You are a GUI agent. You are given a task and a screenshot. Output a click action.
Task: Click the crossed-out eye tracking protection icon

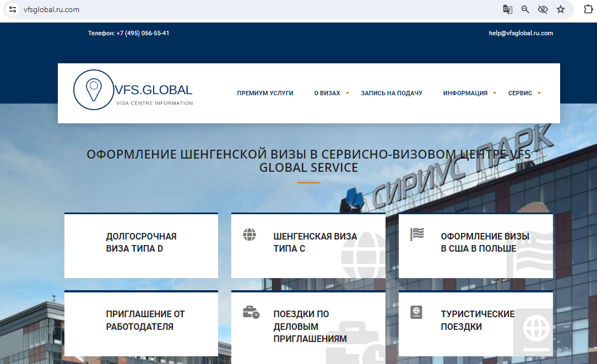(543, 9)
